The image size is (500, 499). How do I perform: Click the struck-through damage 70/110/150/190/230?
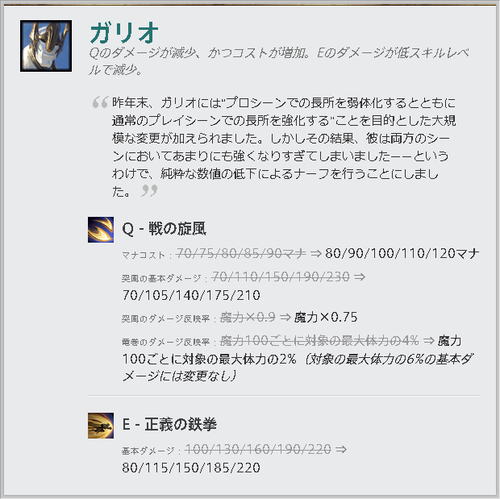[x=281, y=277]
